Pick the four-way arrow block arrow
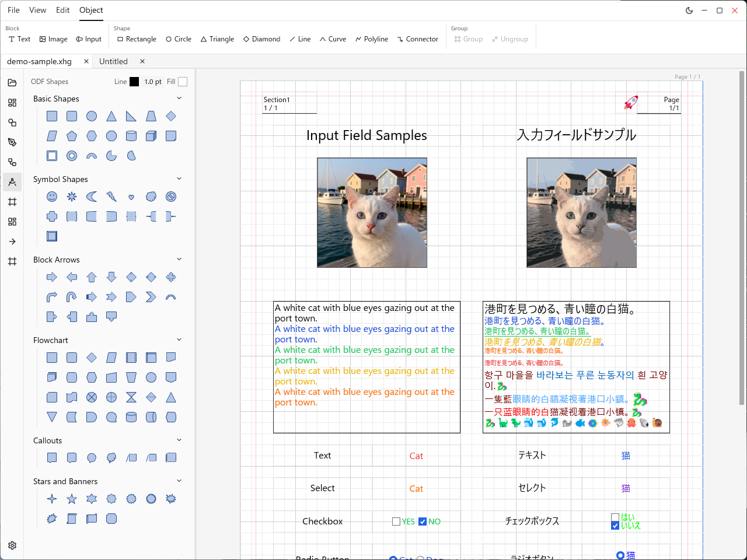The width and height of the screenshot is (747, 560). pyautogui.click(x=171, y=277)
